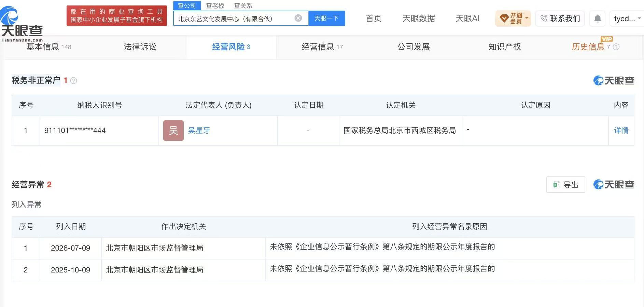The width and height of the screenshot is (644, 307).
Task: Click the 天眼一下 search button
Action: pyautogui.click(x=326, y=18)
